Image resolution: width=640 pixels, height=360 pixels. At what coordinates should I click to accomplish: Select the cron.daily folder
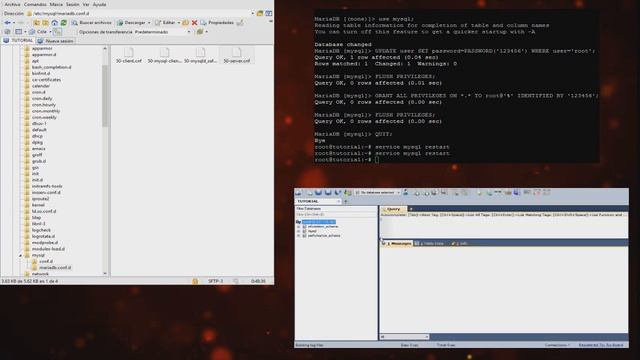42,99
